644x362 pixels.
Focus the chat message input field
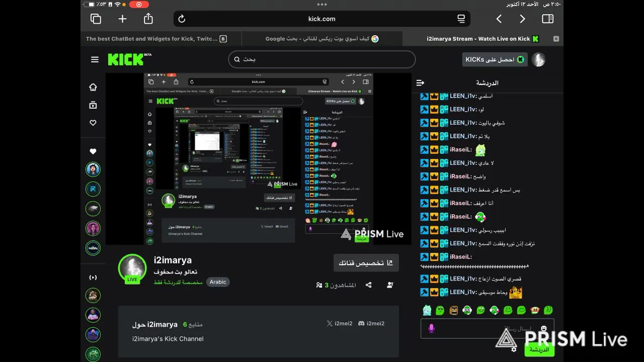(487, 328)
